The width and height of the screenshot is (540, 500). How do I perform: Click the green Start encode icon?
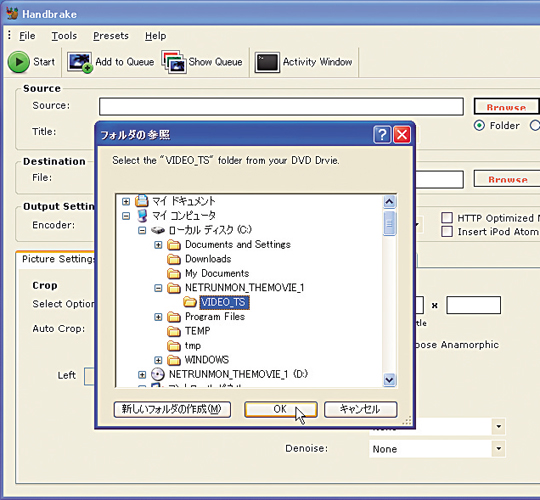(19, 62)
